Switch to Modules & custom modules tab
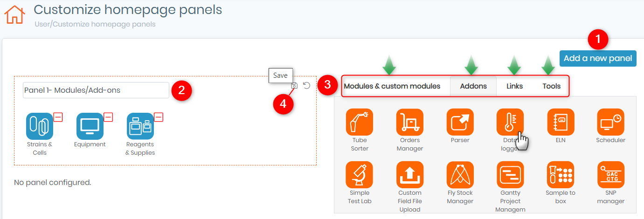 tap(392, 86)
